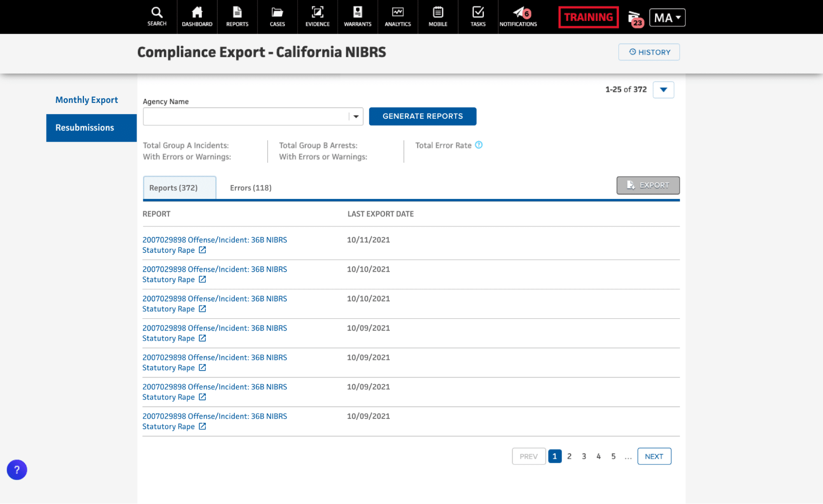Open the Warrants nav icon
Image resolution: width=823 pixels, height=504 pixels.
357,16
